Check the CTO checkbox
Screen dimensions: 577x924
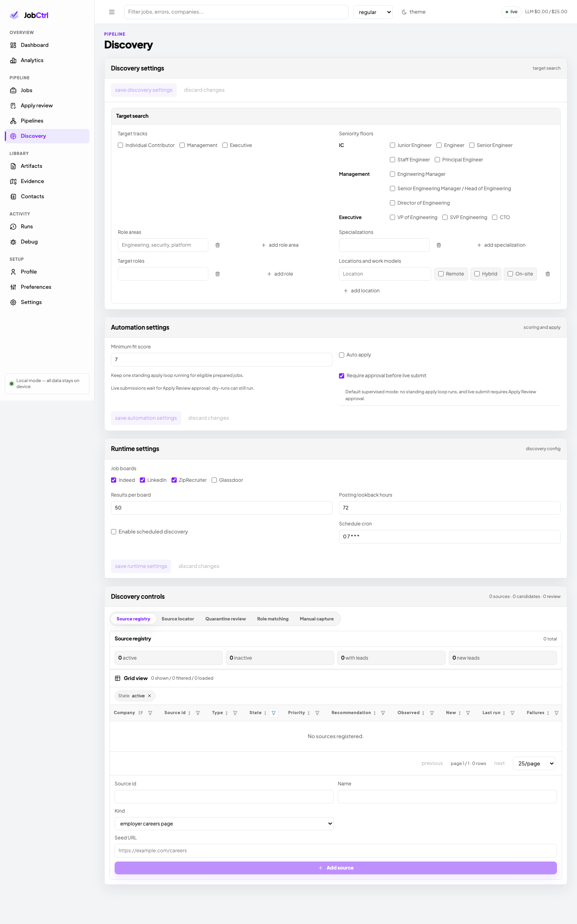494,217
